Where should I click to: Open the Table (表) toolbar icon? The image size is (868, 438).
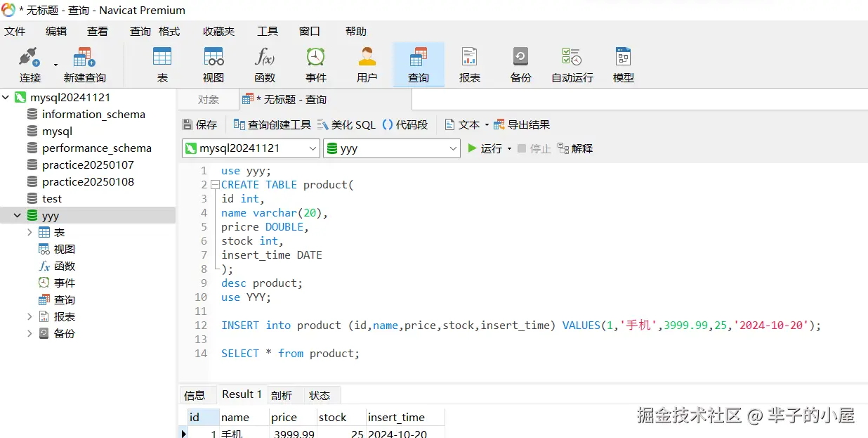pyautogui.click(x=162, y=65)
